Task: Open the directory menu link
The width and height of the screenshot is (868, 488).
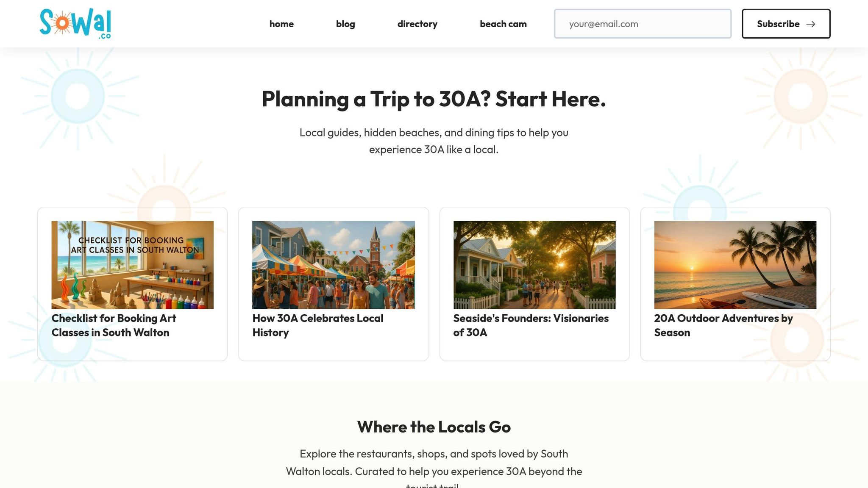Action: pos(417,24)
